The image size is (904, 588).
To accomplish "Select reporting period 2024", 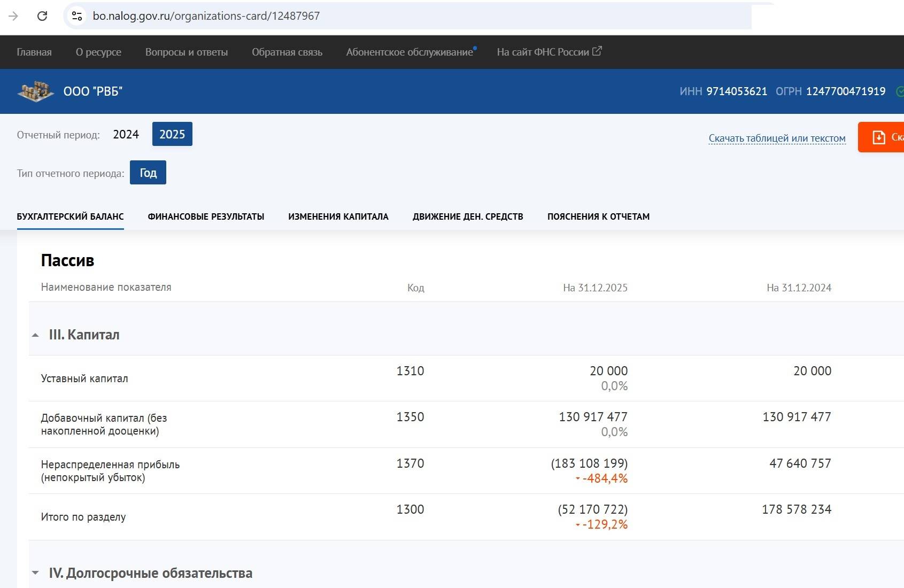I will (126, 134).
